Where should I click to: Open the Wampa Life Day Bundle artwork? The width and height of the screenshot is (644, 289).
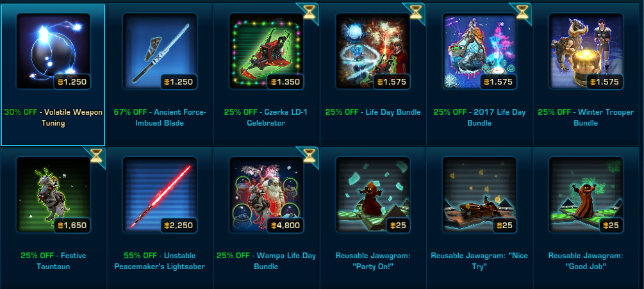tap(266, 195)
